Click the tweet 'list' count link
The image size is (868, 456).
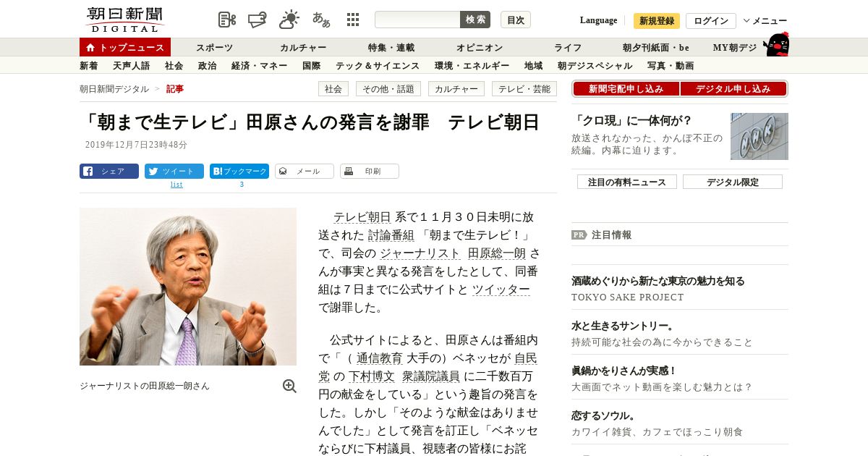point(176,185)
